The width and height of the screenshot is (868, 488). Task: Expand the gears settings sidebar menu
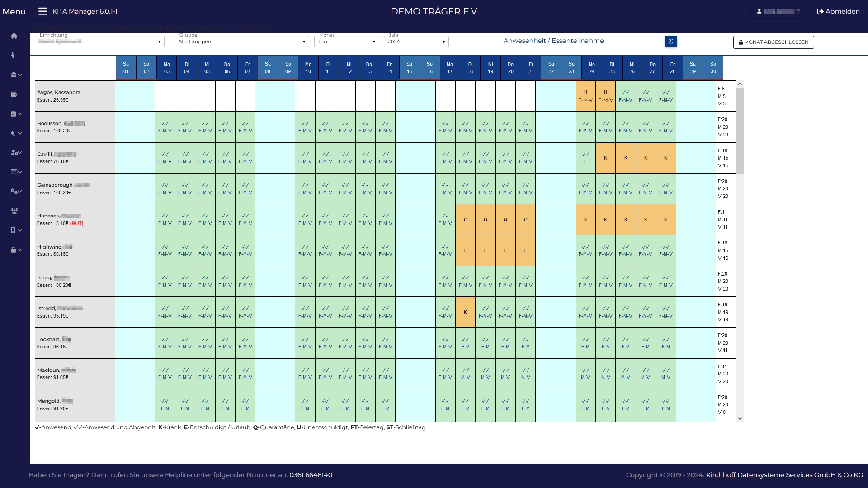coord(16,192)
